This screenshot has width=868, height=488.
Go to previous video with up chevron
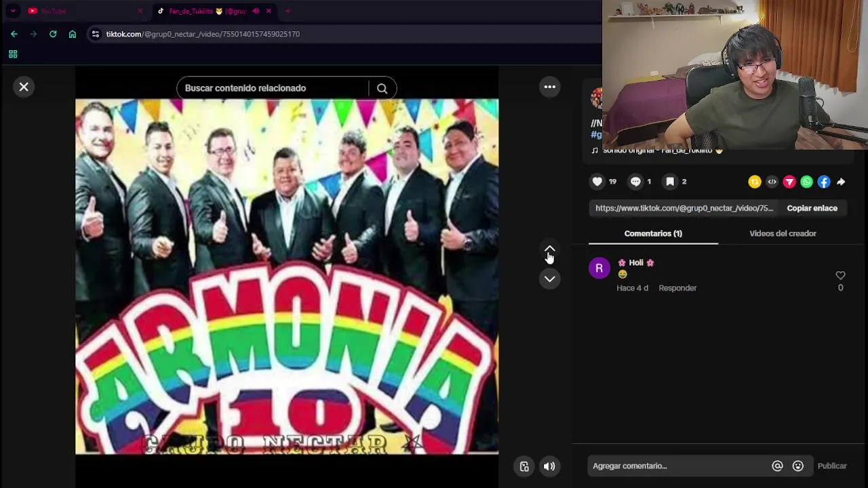point(550,249)
